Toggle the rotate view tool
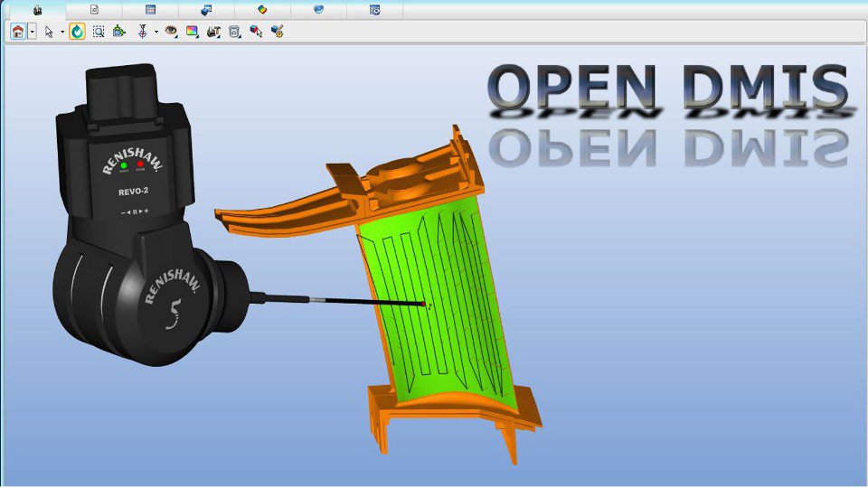 click(x=77, y=32)
